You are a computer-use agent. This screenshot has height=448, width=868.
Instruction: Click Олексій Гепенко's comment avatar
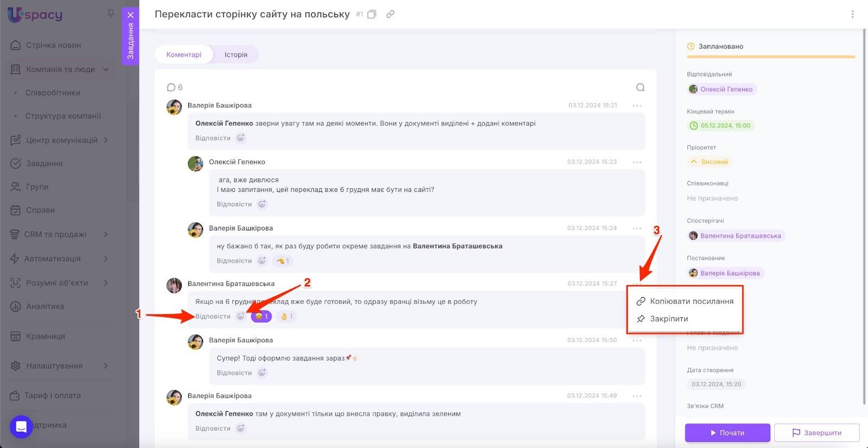[195, 163]
